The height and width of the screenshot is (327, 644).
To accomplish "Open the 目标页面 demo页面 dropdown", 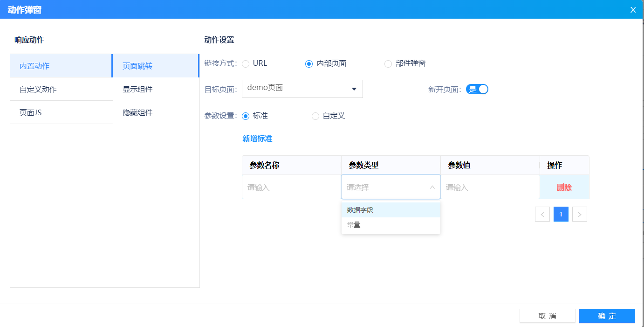I will point(302,89).
